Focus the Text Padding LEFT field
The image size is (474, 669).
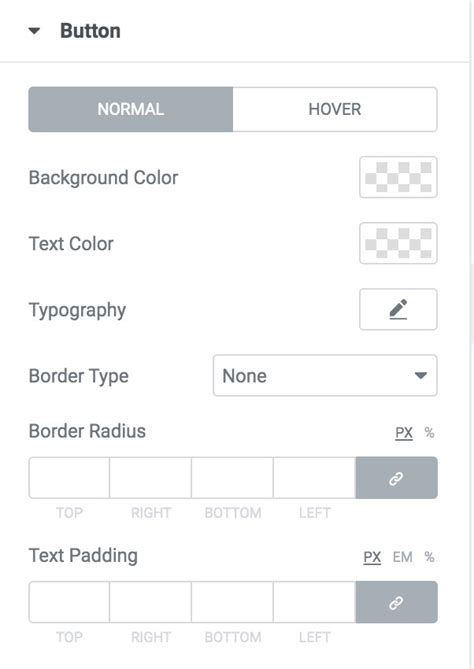[x=314, y=602]
